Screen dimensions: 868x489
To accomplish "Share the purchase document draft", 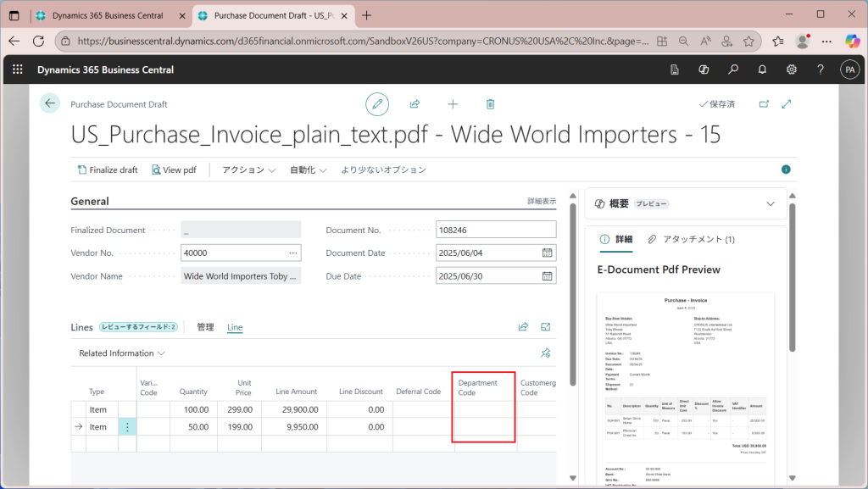I will tap(415, 104).
